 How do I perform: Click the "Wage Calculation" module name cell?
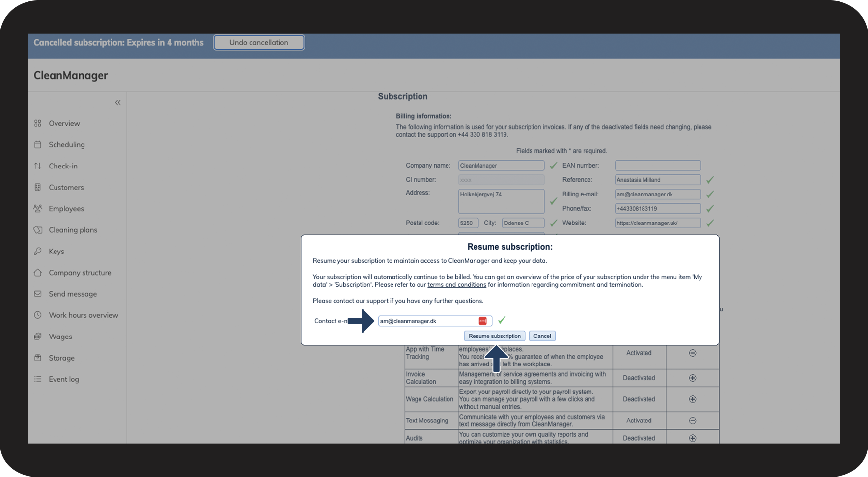[429, 399]
